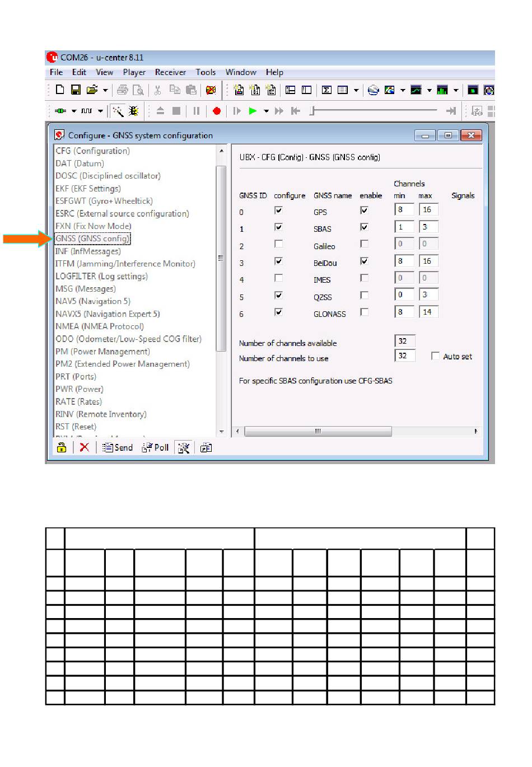532x767 pixels.
Task: Click the Fast forward player icon
Action: 279,111
